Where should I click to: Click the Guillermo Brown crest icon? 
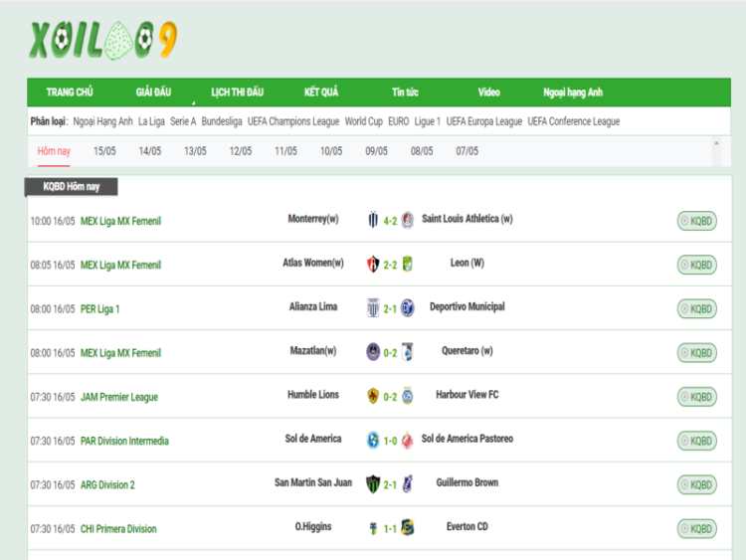point(407,483)
